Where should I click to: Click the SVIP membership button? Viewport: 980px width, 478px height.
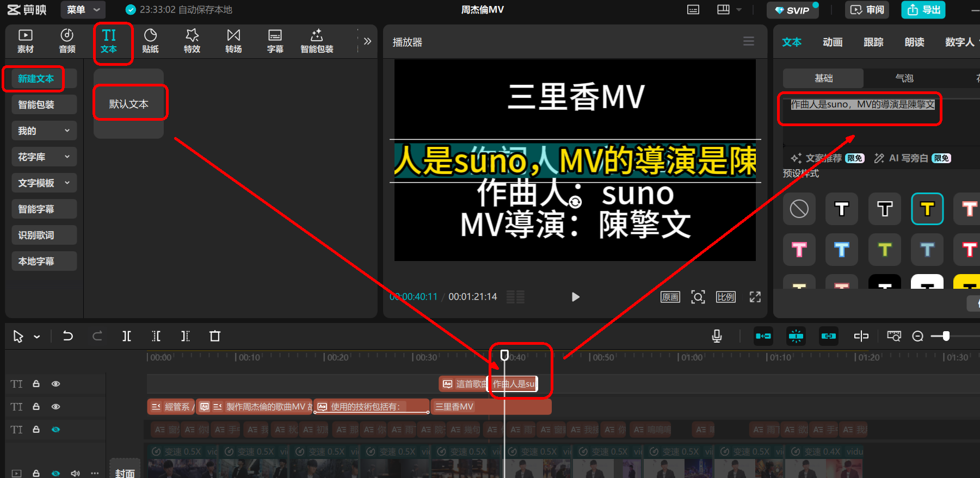(x=793, y=10)
